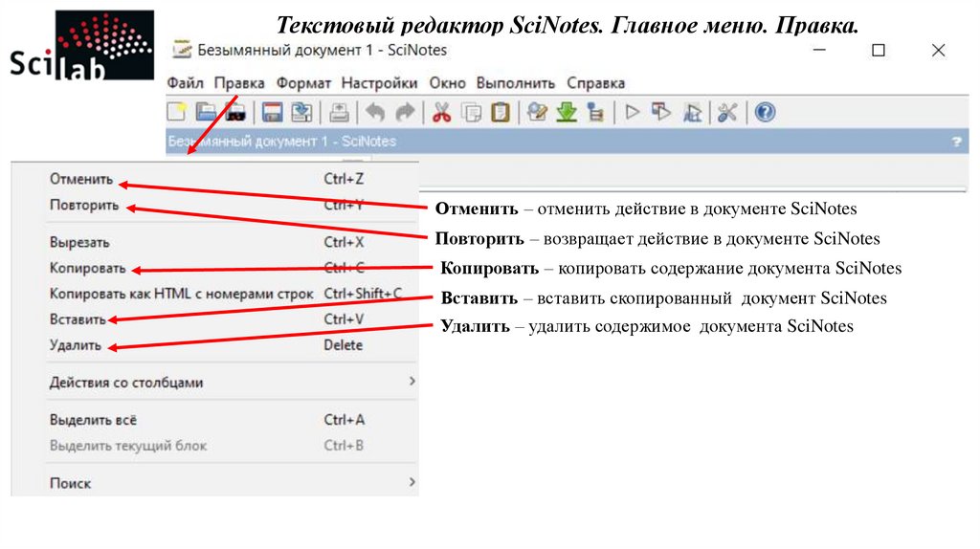Expand the Действия со столбцами submenu
Viewport: 980px width, 549px height.
(214, 382)
